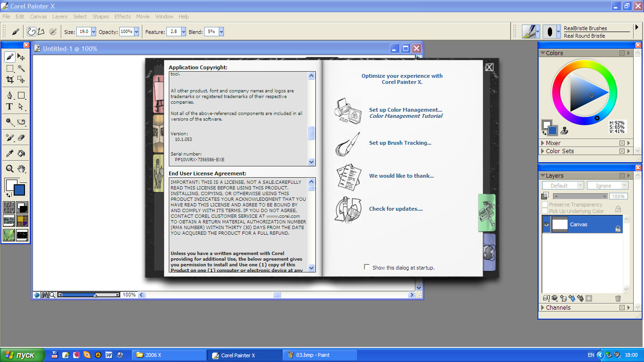Select the Dropper eyedropper tool

pos(9,153)
